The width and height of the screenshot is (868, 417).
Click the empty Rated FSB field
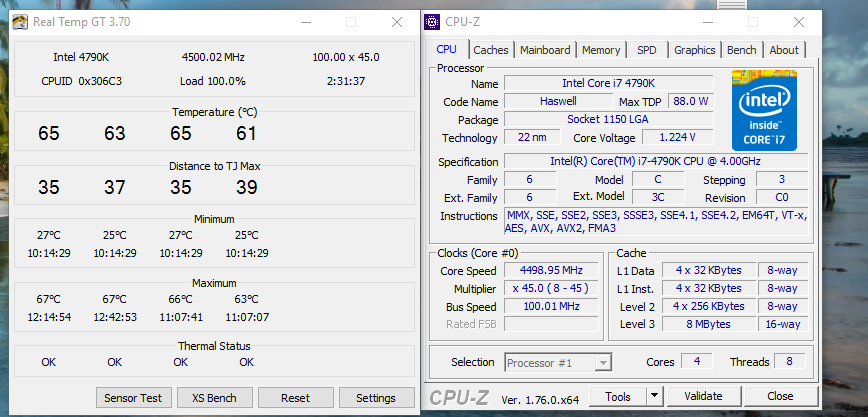tap(551, 324)
